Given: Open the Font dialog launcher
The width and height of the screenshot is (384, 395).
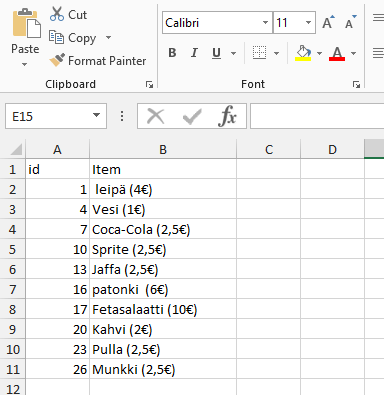Looking at the screenshot, I should tap(356, 85).
